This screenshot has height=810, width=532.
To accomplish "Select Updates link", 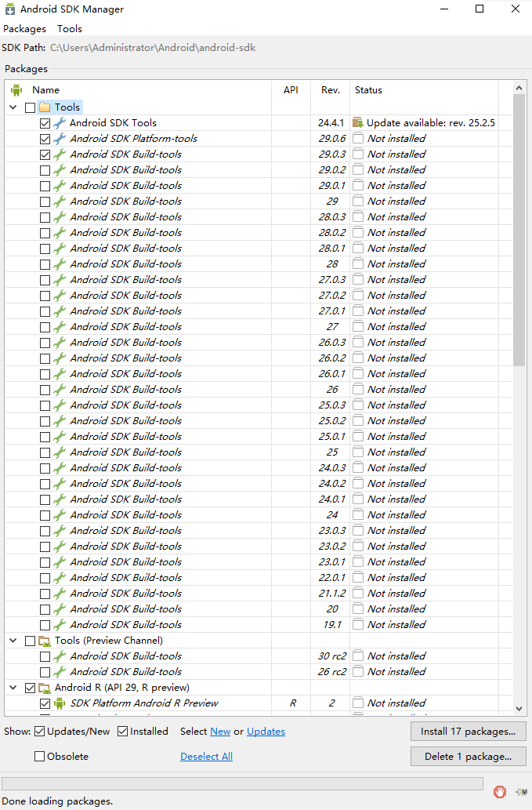I will click(266, 732).
